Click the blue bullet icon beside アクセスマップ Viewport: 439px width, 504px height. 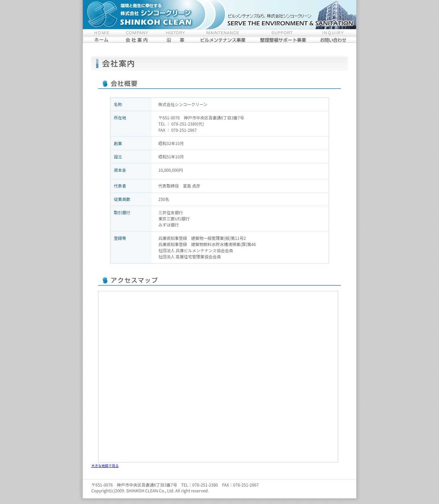105,280
